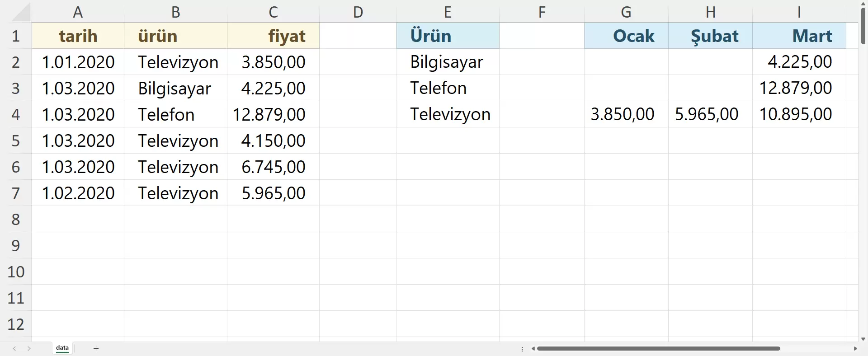This screenshot has height=356, width=868.
Task: Select column E header
Action: coord(448,12)
